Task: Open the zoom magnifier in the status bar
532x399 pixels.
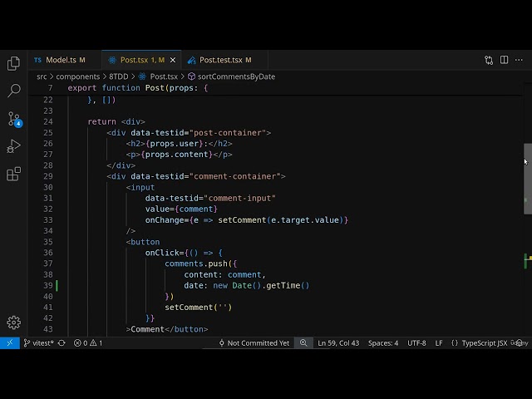Action: coord(303,343)
